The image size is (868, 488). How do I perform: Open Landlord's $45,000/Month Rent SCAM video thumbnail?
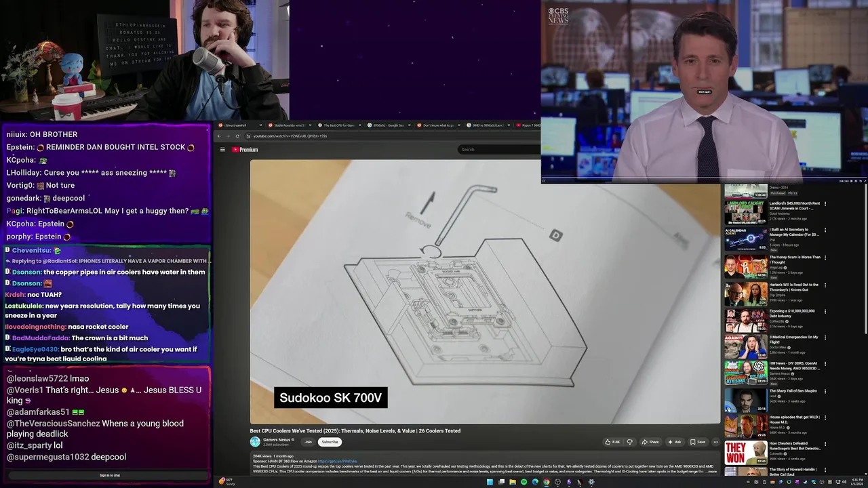[745, 212]
